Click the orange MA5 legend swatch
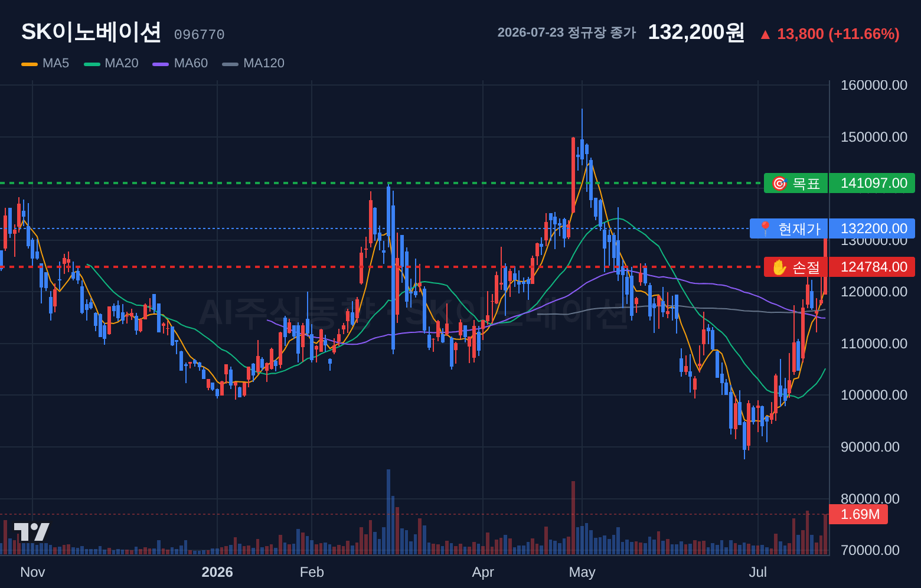The height and width of the screenshot is (588, 921). pos(30,64)
